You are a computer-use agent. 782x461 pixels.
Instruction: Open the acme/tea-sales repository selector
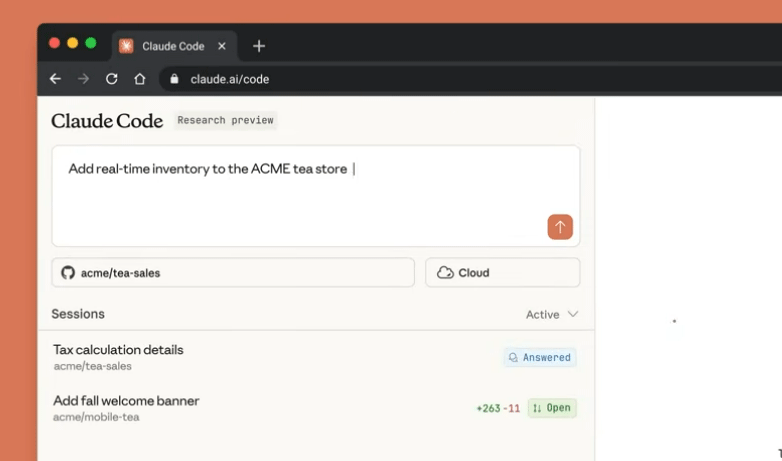tap(232, 273)
